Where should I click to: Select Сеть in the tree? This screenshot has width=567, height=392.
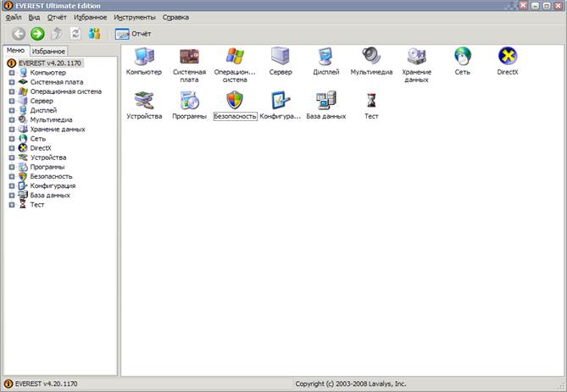pos(38,138)
